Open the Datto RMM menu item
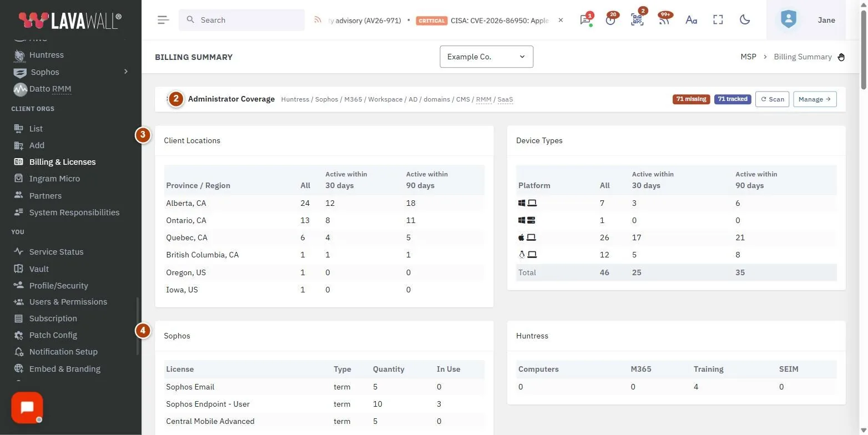Screen dimensions: 868x435 point(50,89)
